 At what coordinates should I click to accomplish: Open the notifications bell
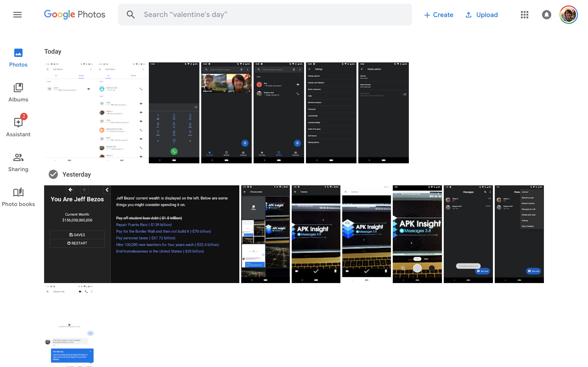coord(546,14)
